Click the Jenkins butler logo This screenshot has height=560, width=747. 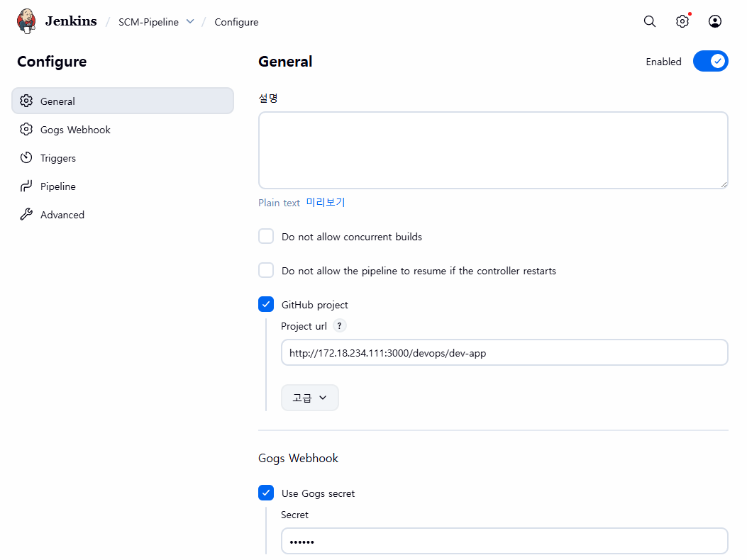coord(26,21)
